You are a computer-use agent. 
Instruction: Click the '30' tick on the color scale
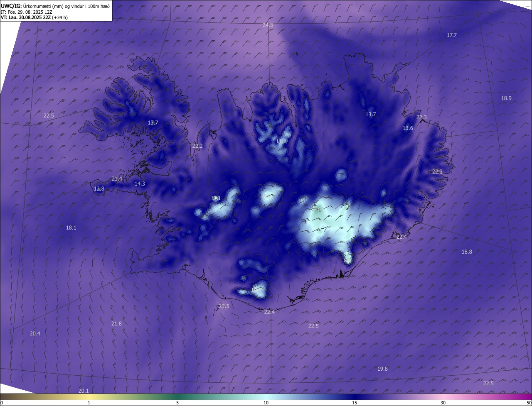click(443, 403)
